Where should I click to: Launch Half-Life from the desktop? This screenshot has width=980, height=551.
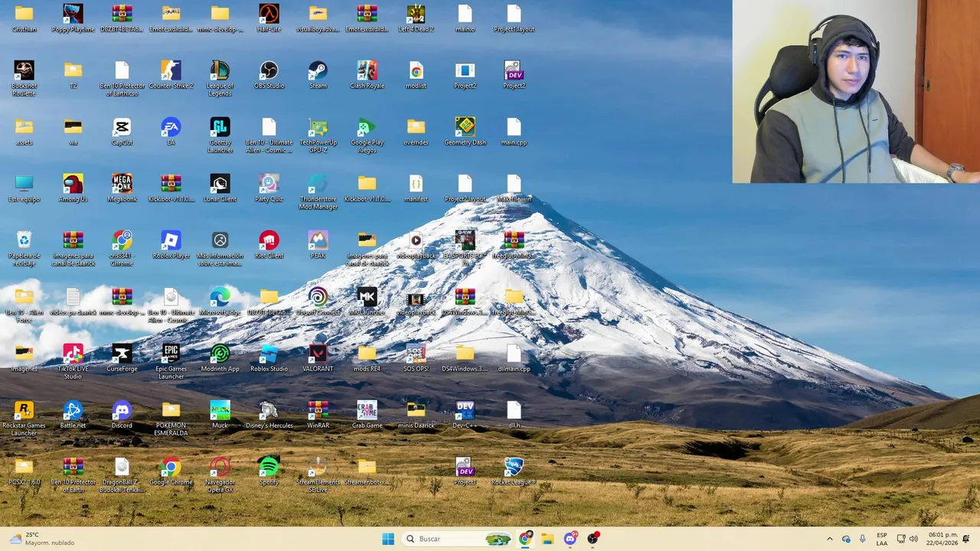[x=269, y=18]
